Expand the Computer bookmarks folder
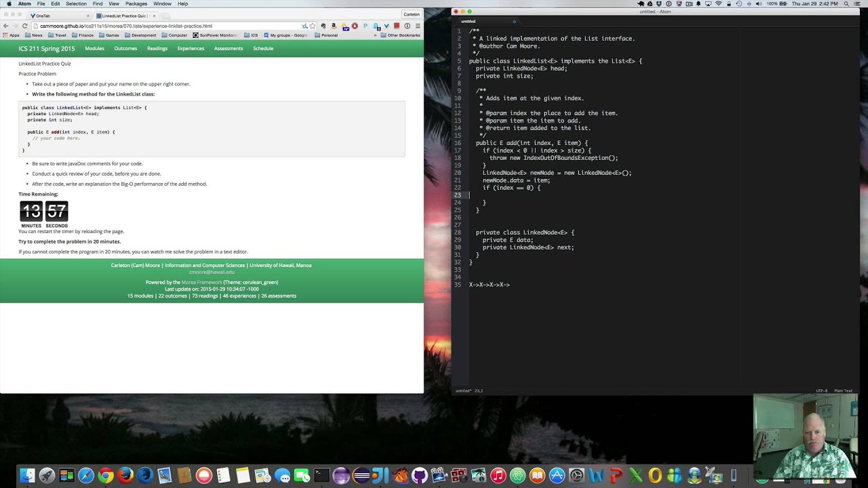 pyautogui.click(x=174, y=35)
